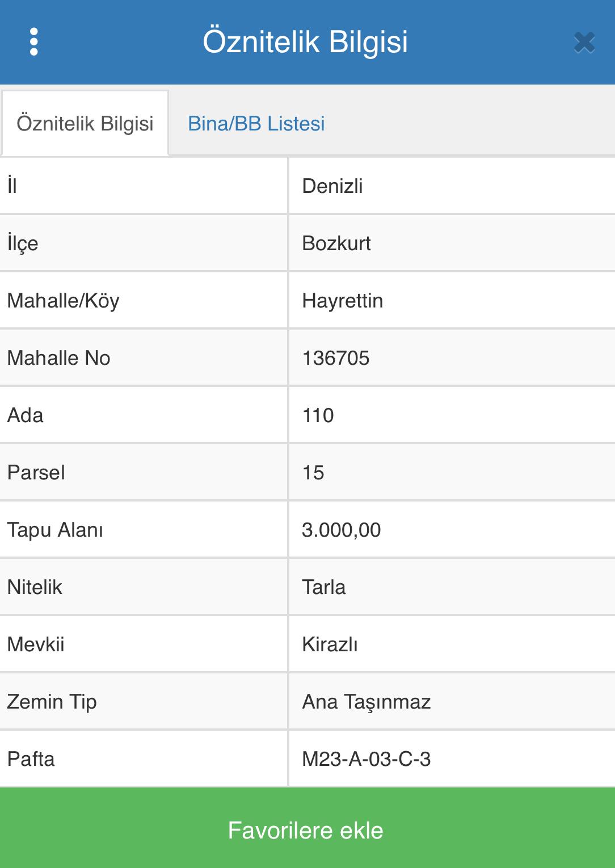Select the Tapu Alanı value 3.000,00
Viewport: 615px width, 868px height.
[x=342, y=530]
